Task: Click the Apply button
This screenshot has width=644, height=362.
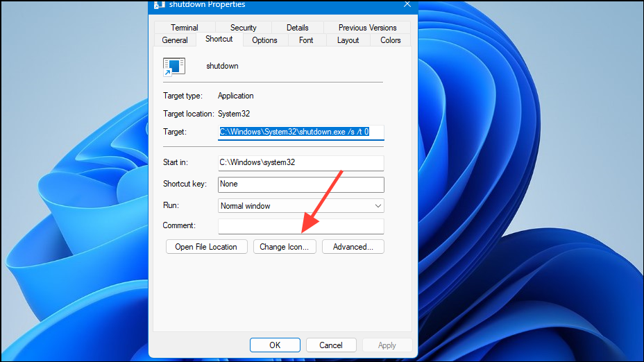Action: point(387,345)
